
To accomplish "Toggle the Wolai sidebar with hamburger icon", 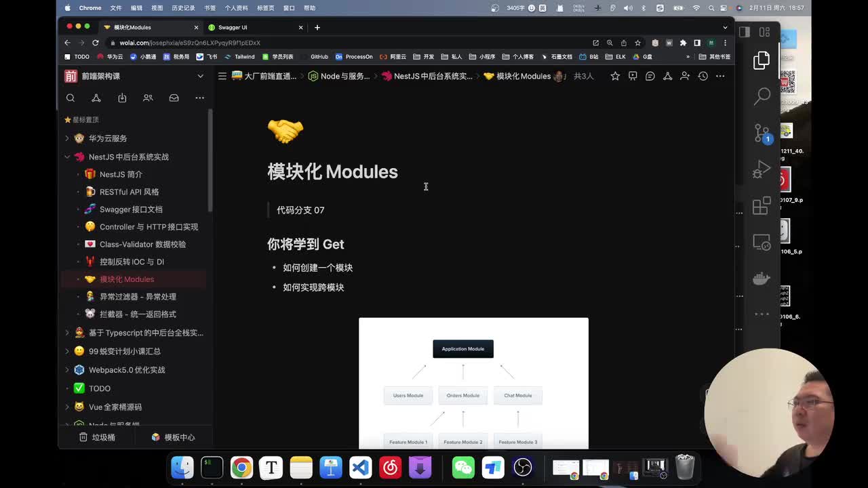I will click(222, 76).
